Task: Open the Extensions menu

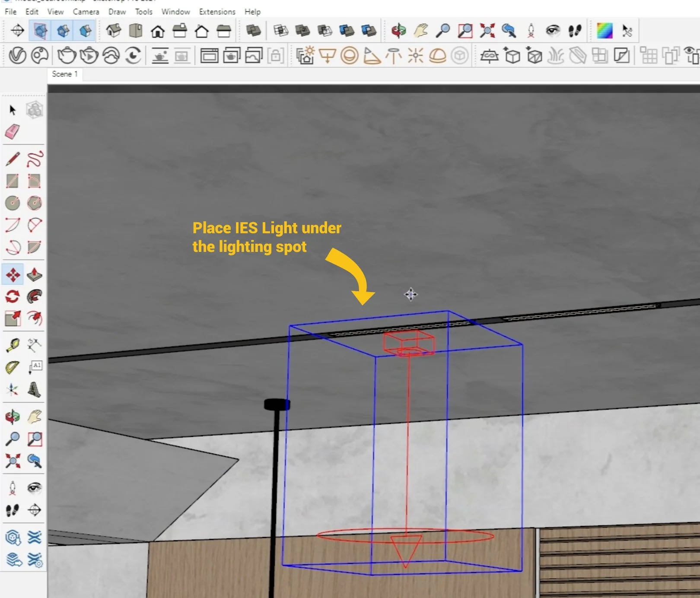Action: click(x=217, y=12)
